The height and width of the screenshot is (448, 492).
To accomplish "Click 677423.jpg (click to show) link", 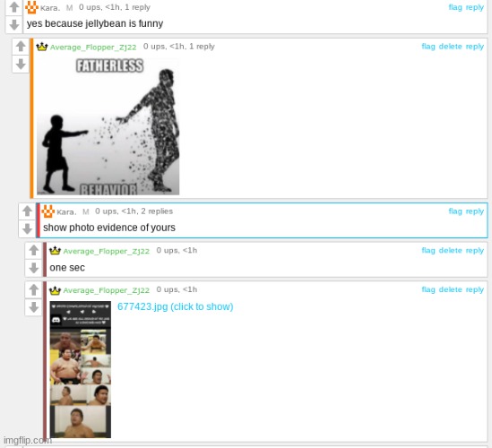I will tap(175, 306).
